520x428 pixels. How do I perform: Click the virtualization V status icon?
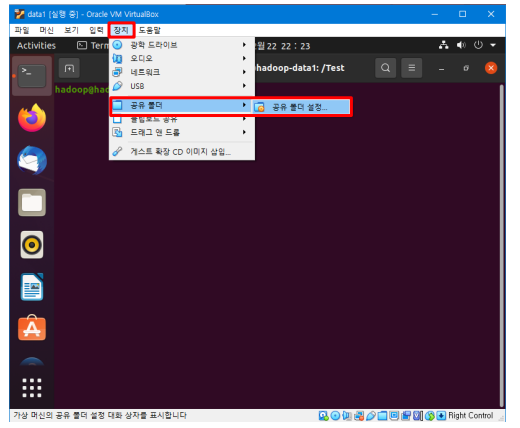[x=418, y=416]
